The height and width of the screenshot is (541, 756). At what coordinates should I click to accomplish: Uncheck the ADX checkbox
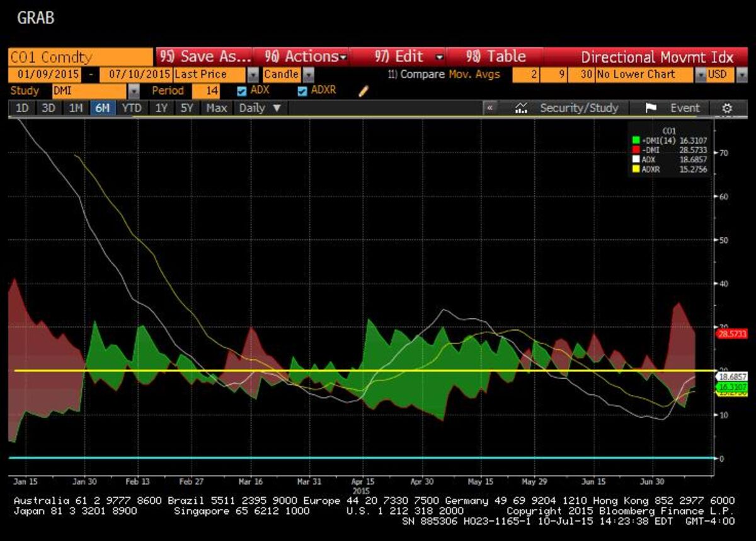click(x=242, y=91)
